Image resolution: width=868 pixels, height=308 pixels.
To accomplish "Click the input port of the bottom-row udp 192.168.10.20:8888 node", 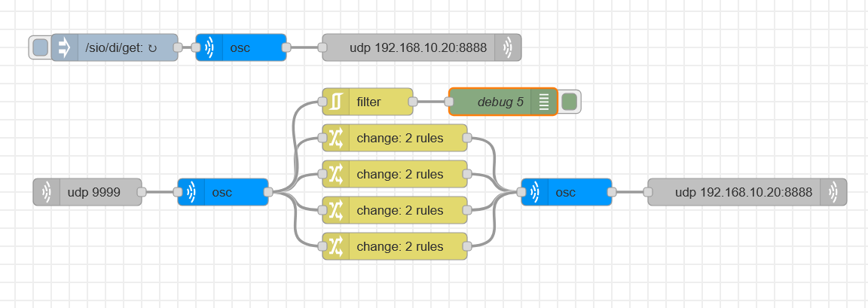I will coord(648,192).
